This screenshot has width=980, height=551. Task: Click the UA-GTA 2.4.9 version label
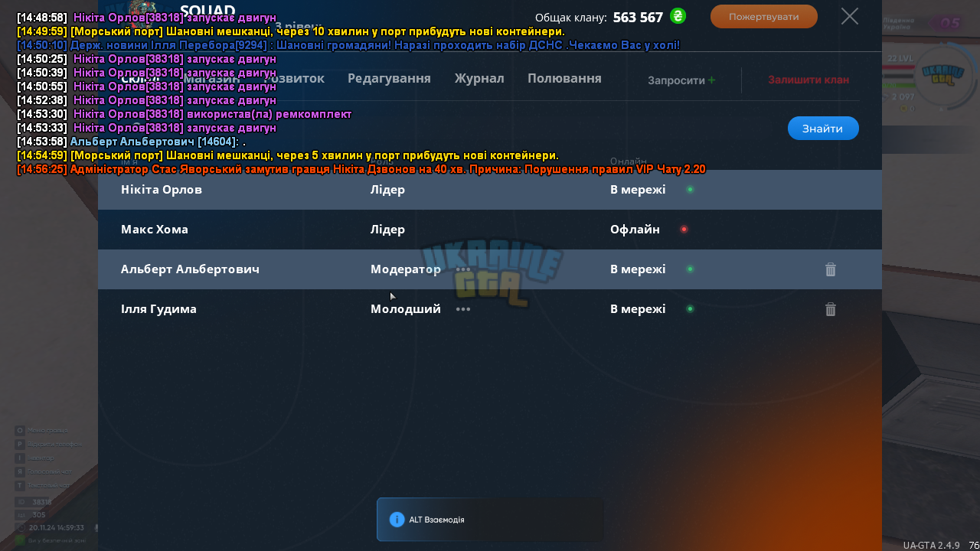coord(931,545)
